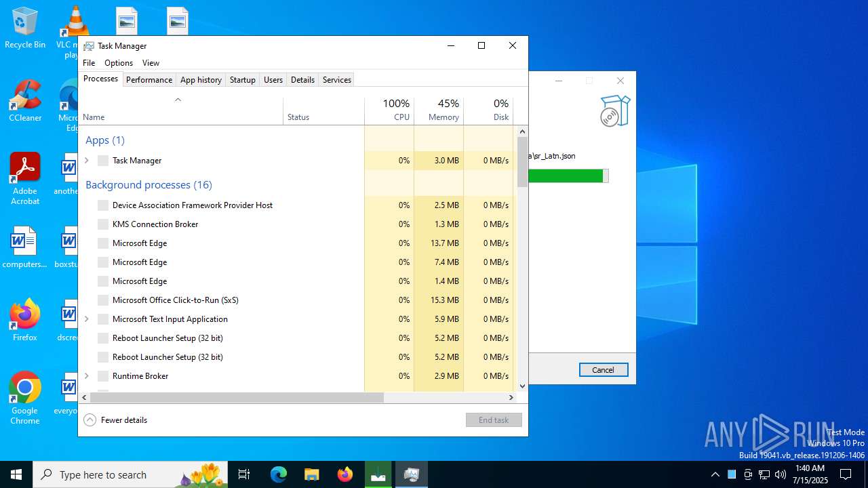Switch to the Startup tab
Screen dimensions: 868x488
click(x=242, y=80)
